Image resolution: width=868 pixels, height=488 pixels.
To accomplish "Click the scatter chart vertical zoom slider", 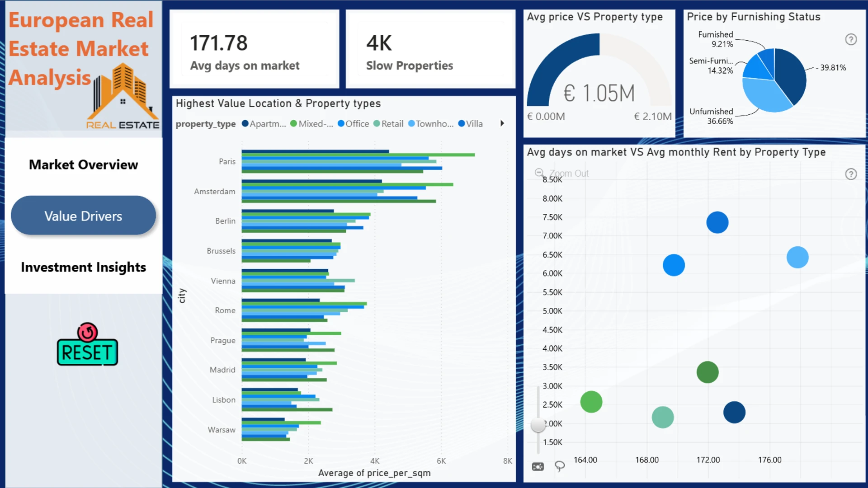I will point(538,425).
